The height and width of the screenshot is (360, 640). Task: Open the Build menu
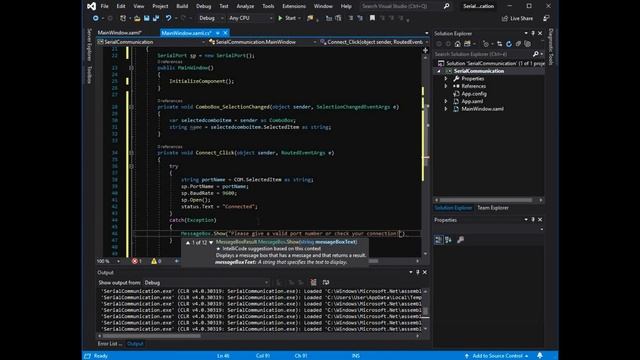tap(182, 6)
